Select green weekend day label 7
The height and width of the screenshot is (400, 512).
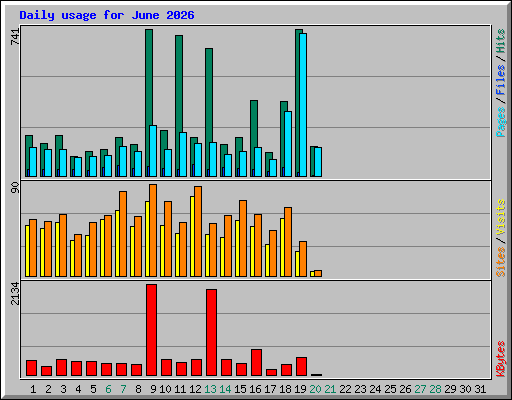tap(123, 389)
